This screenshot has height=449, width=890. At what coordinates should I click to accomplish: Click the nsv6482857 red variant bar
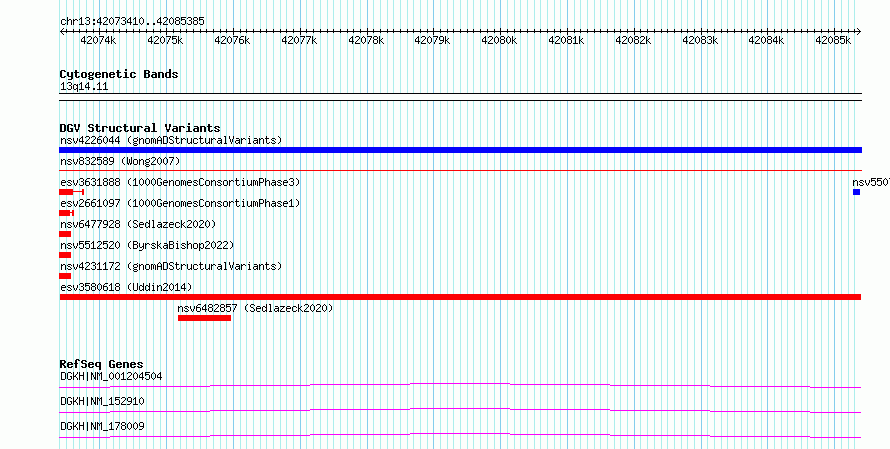pos(204,318)
